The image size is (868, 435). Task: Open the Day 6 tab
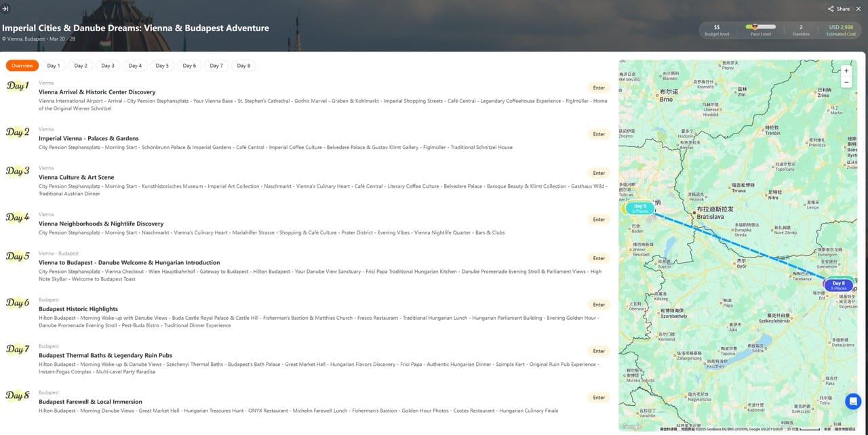[x=189, y=66]
